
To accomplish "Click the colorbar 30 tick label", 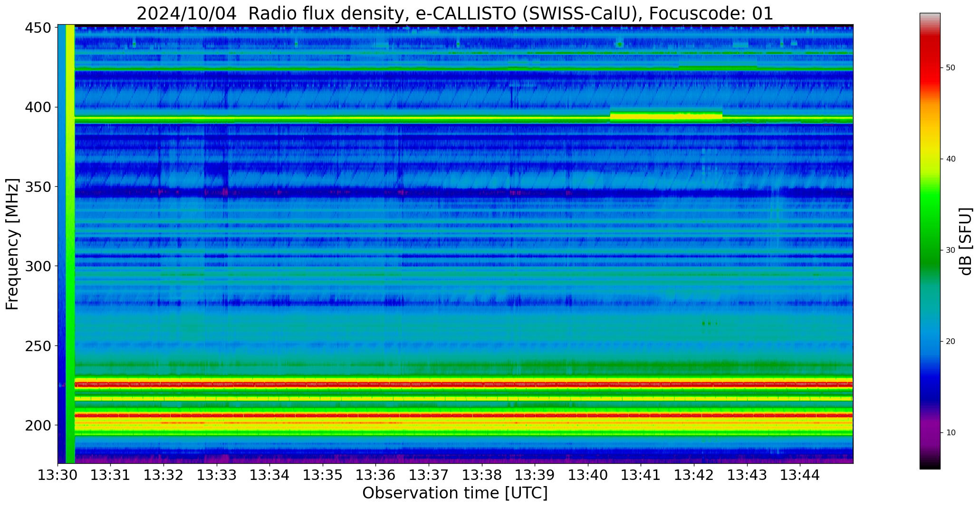I will coord(951,250).
